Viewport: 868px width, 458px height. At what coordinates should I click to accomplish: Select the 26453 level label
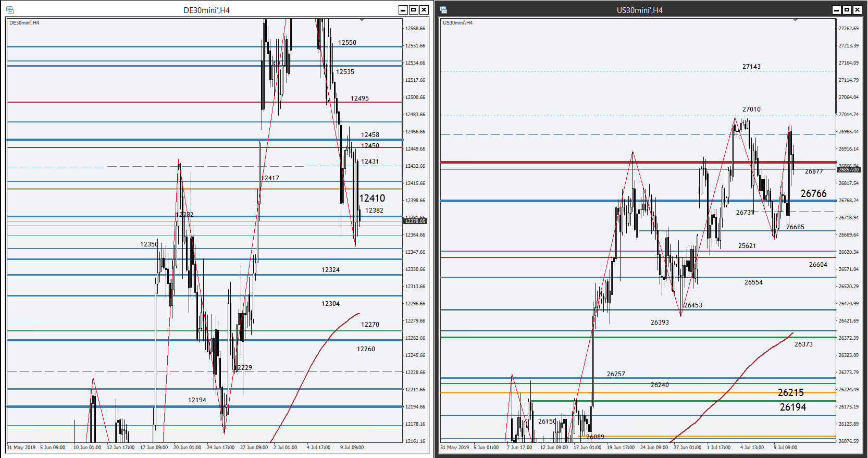click(693, 305)
